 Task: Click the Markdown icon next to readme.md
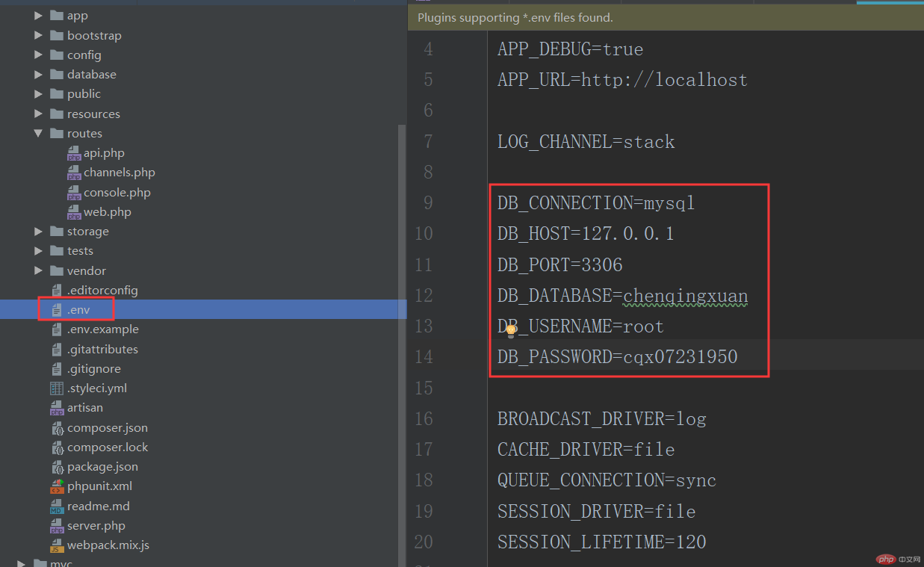pyautogui.click(x=57, y=506)
